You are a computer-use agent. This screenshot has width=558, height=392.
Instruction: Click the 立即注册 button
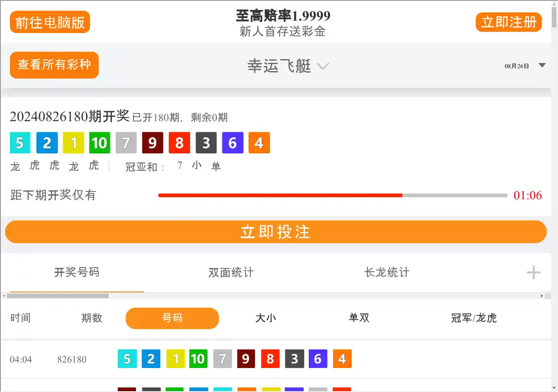(508, 22)
